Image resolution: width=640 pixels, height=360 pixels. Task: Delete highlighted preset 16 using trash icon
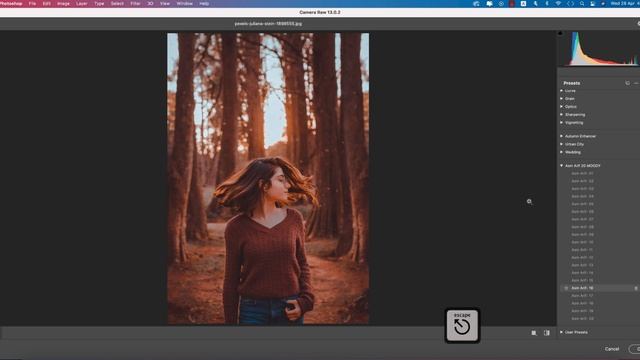636,288
